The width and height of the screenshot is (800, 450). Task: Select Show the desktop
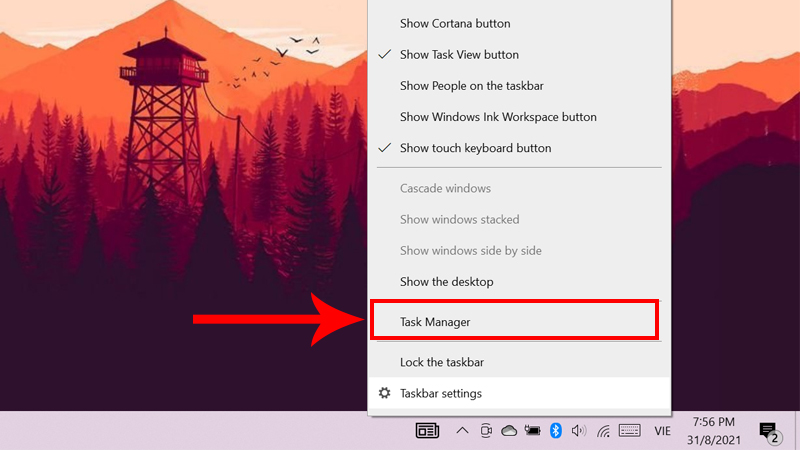[x=519, y=282]
